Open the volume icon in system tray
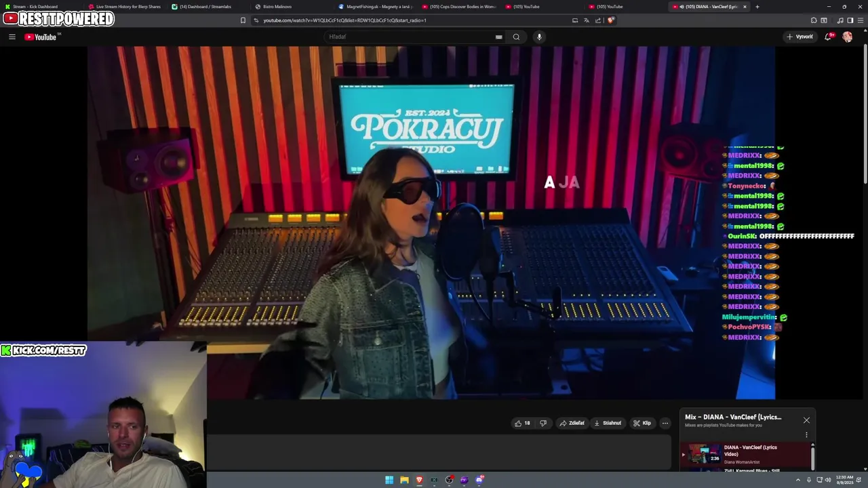 827,480
